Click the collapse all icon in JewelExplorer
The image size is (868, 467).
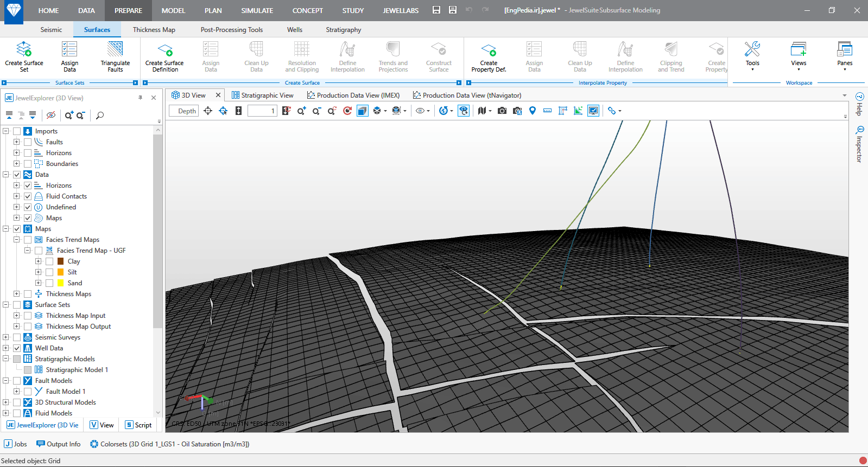(x=9, y=115)
